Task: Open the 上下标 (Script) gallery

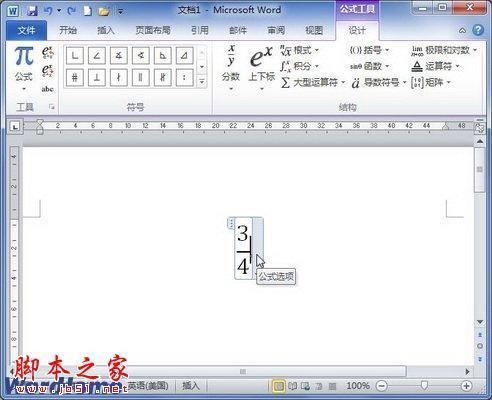Action: click(x=262, y=68)
